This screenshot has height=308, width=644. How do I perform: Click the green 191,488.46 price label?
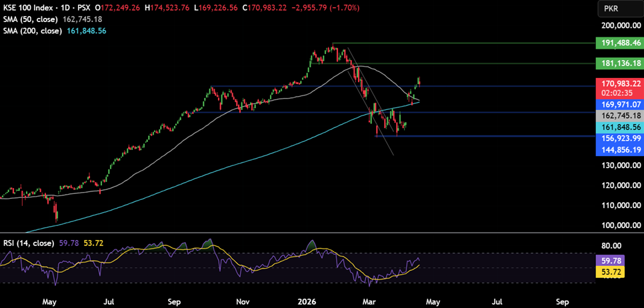click(x=617, y=43)
